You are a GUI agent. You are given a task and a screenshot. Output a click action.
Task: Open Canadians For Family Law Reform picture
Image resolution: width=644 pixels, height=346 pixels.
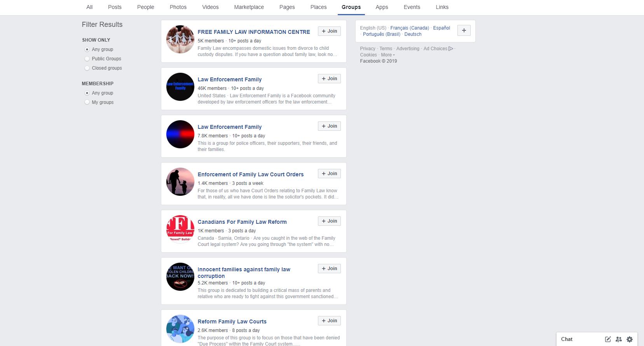180,229
